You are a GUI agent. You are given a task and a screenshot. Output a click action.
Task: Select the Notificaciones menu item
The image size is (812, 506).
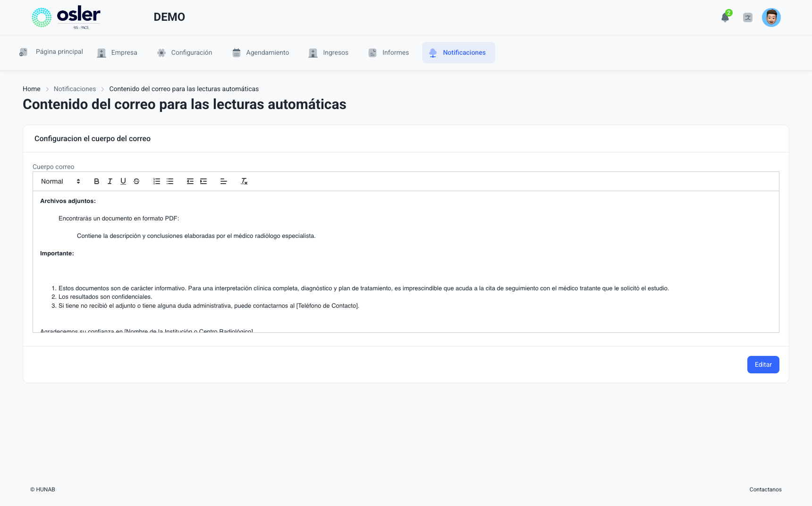[x=458, y=52]
